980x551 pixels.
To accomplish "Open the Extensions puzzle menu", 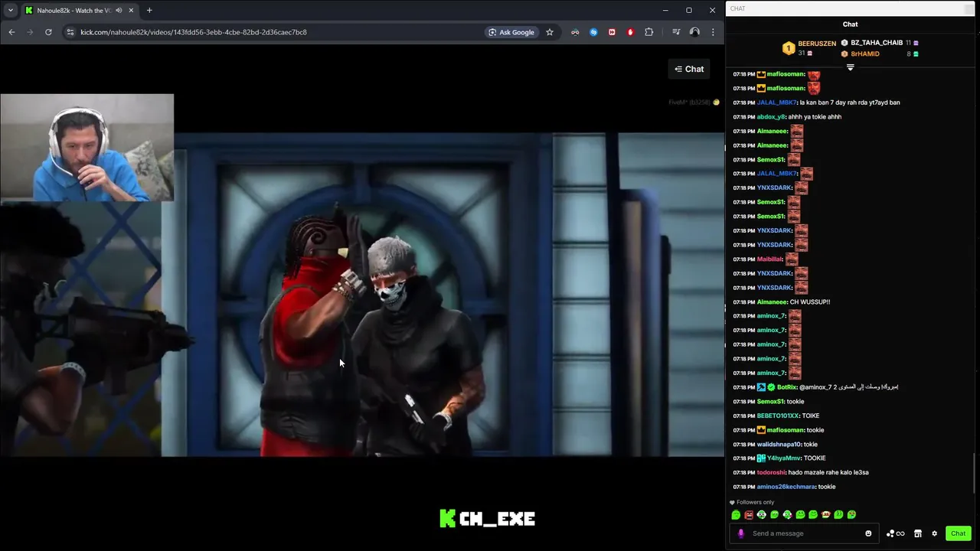I will (x=649, y=32).
